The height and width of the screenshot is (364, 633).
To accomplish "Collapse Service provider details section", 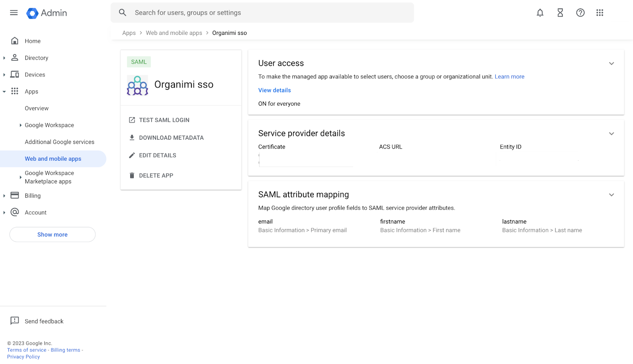I will pyautogui.click(x=611, y=133).
